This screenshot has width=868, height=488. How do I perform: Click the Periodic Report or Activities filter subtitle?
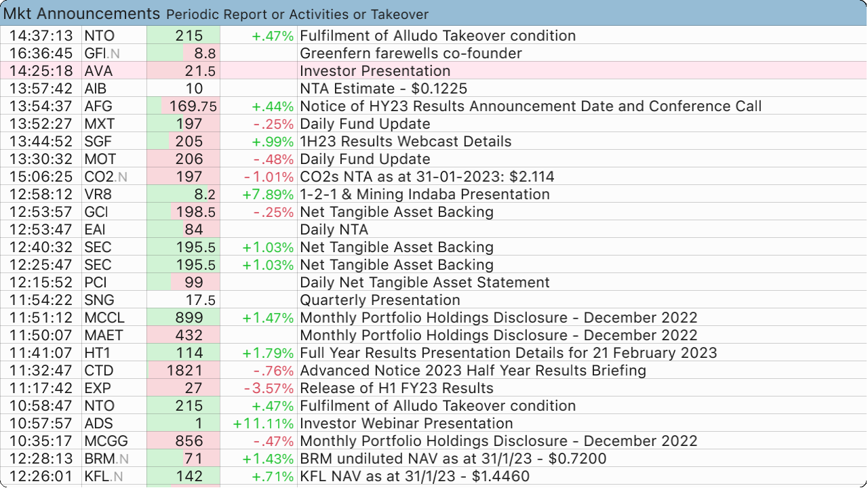[297, 14]
